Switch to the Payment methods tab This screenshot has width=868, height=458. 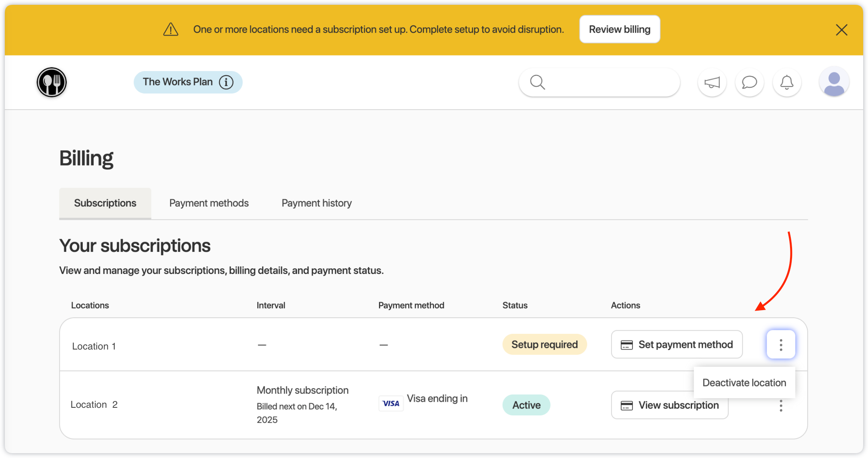click(209, 203)
